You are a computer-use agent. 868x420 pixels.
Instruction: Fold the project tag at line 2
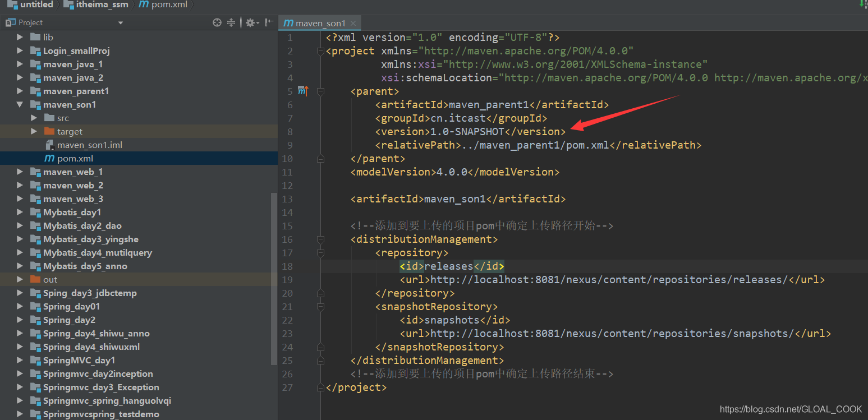pos(320,51)
